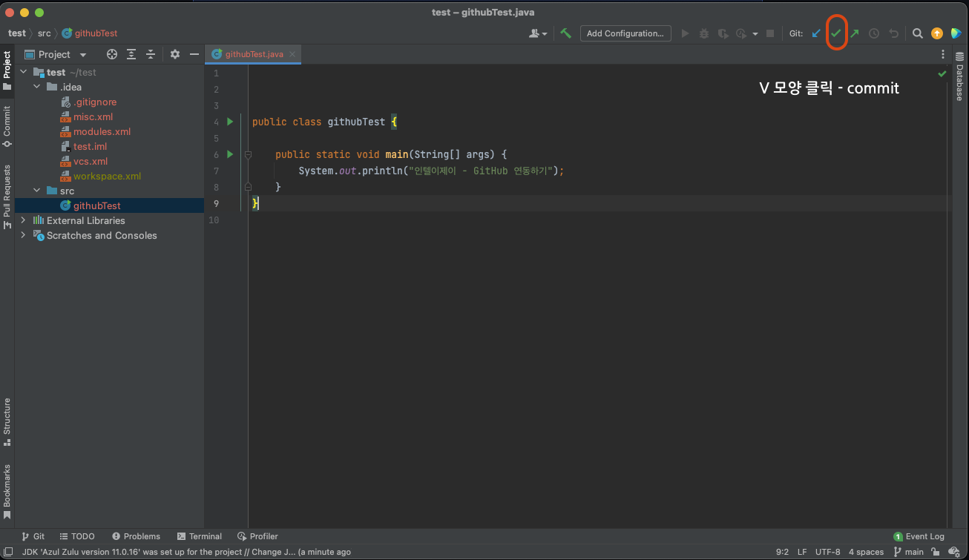Open Search Everywhere magnifier icon
Viewport: 969px width, 560px height.
coord(918,33)
